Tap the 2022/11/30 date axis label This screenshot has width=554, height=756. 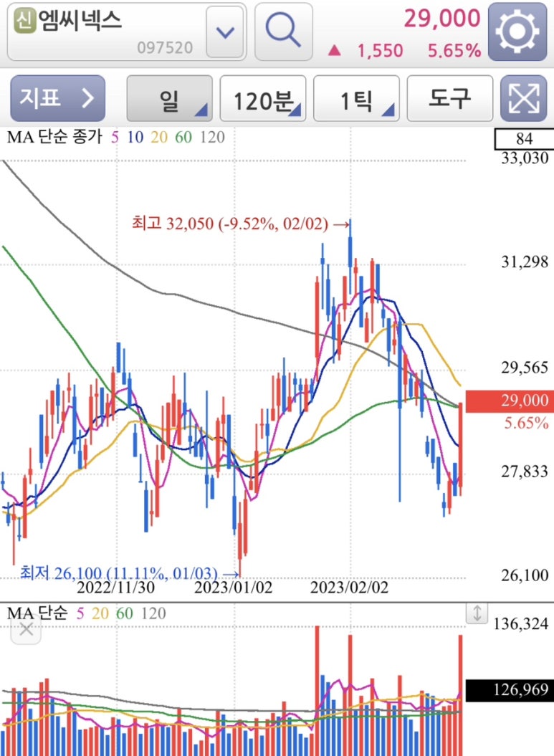click(115, 588)
